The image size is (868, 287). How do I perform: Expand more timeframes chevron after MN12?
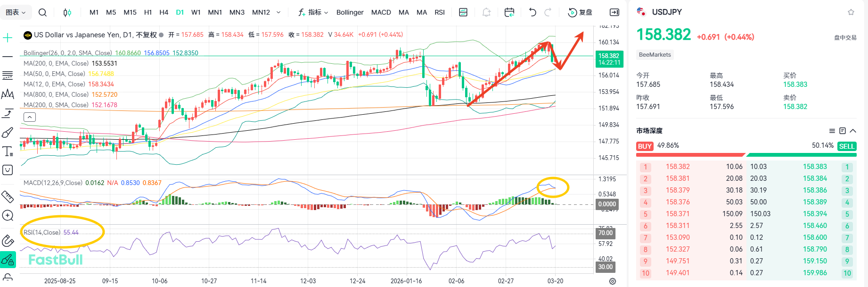click(278, 12)
